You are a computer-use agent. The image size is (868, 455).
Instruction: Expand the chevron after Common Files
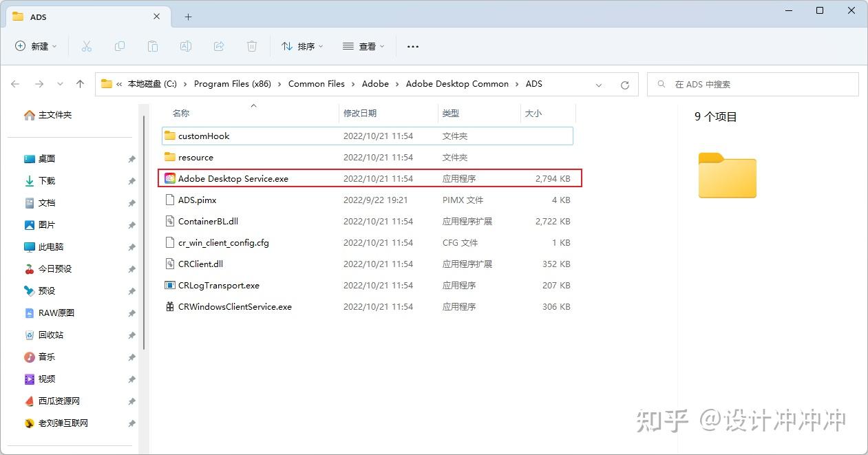353,84
